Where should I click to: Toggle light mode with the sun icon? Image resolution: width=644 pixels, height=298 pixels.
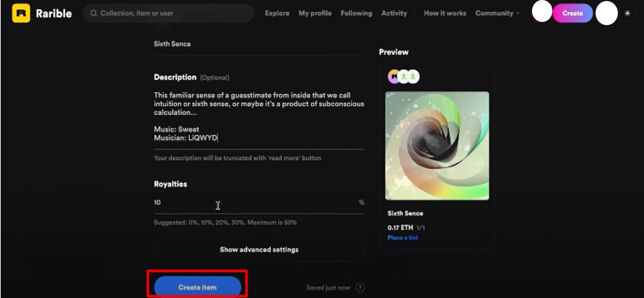click(x=628, y=13)
